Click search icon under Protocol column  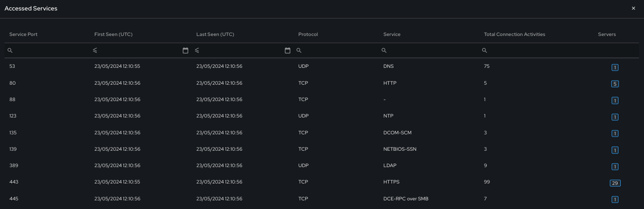click(x=299, y=51)
